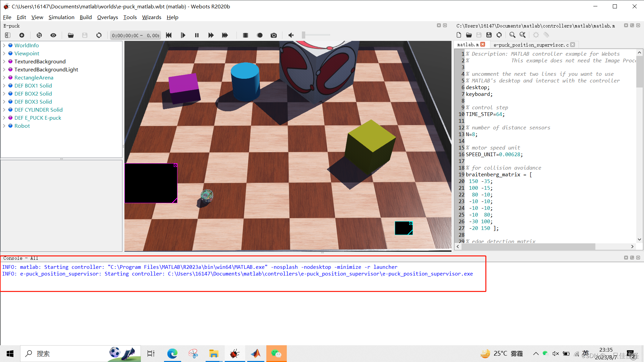Close the matlab.m editor tab

[x=483, y=44]
